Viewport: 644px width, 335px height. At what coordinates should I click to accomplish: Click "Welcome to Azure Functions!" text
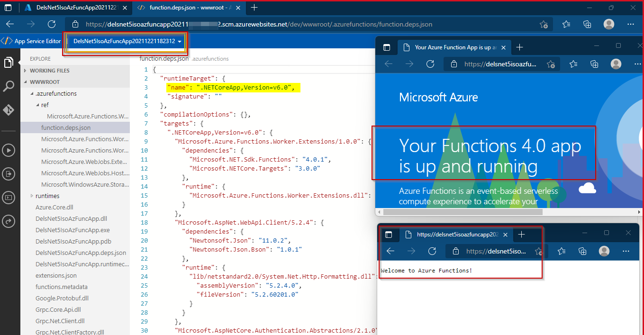[426, 271]
